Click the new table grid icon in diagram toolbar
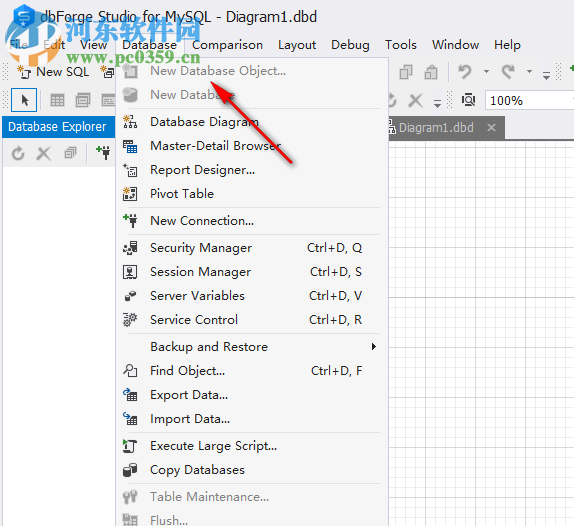 [x=57, y=100]
